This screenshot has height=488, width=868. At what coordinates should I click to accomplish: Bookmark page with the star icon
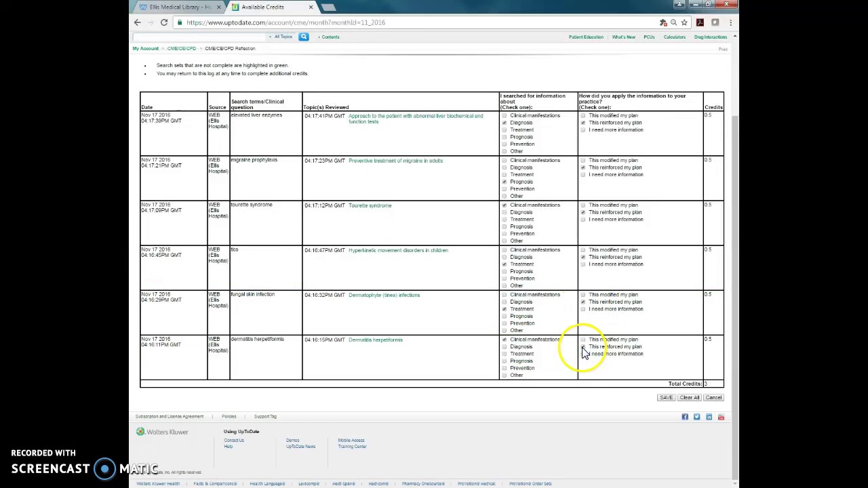[x=684, y=22]
